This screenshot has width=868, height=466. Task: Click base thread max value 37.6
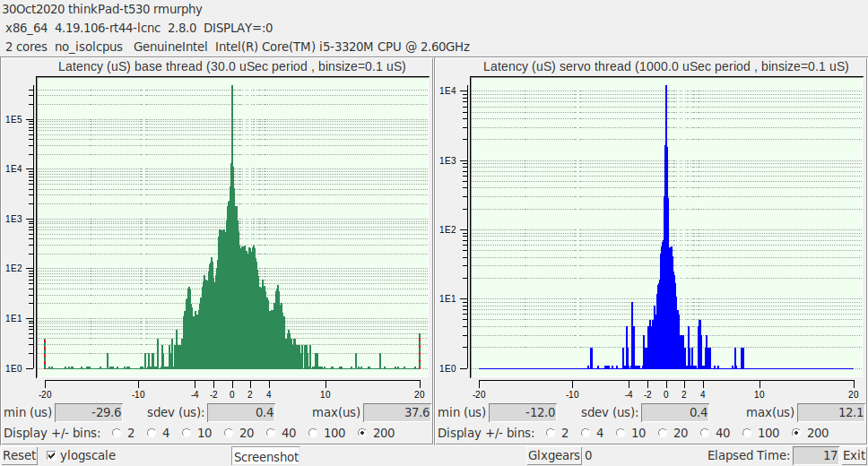[x=396, y=412]
